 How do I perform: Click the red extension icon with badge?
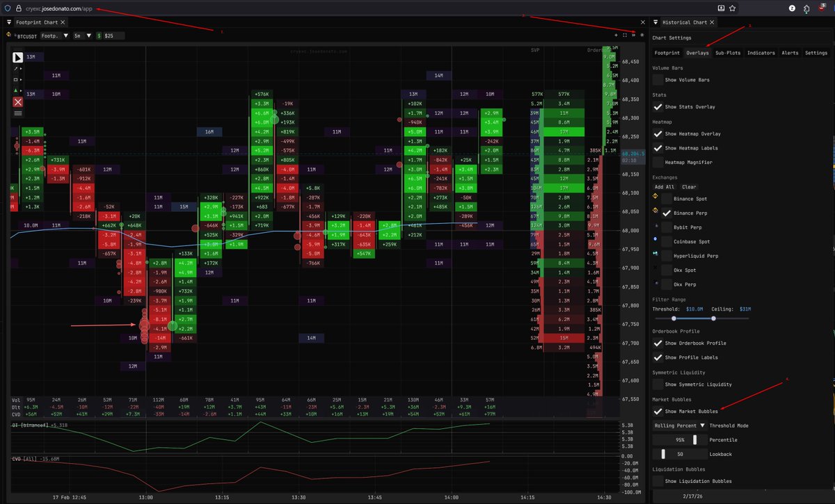[x=822, y=8]
